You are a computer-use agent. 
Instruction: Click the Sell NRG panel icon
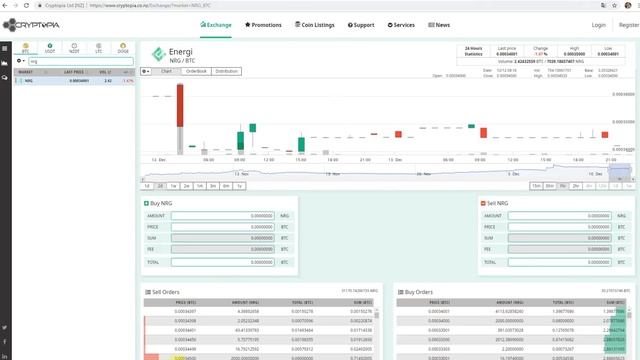pos(483,203)
